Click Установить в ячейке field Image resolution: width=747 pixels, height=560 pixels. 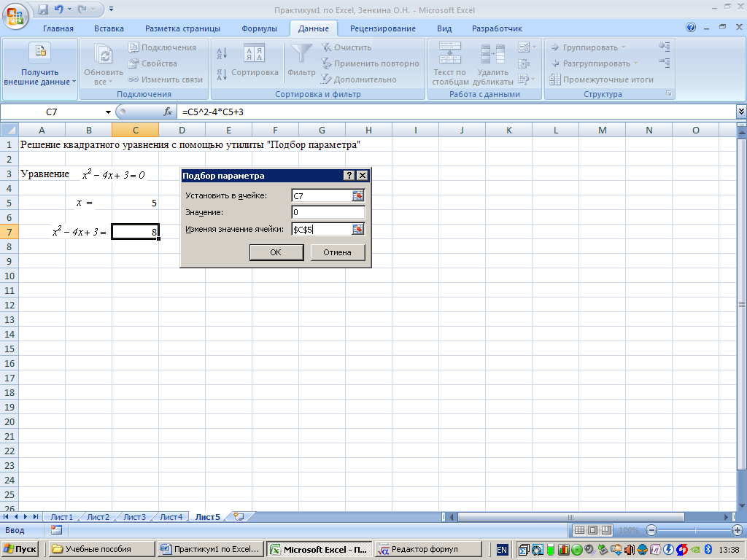[x=322, y=195]
